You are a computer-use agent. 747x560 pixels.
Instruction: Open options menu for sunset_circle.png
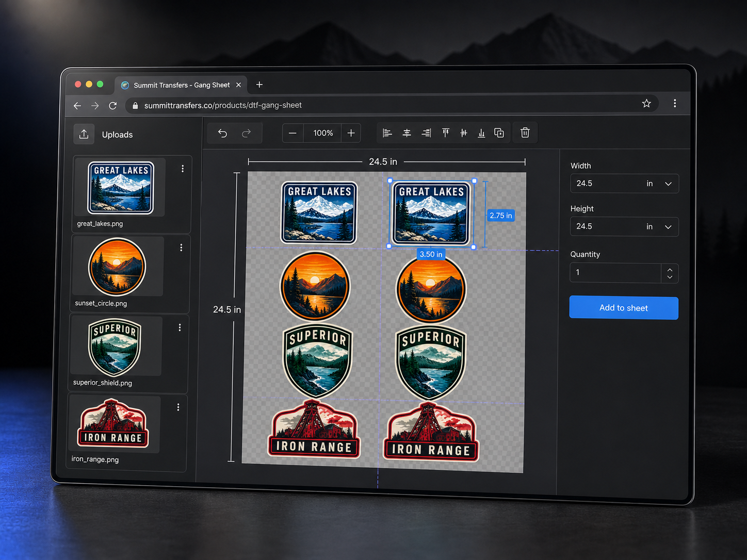coord(181,248)
